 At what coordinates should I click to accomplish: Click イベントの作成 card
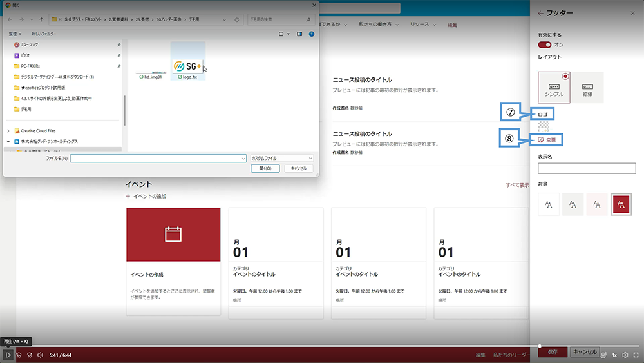(173, 261)
